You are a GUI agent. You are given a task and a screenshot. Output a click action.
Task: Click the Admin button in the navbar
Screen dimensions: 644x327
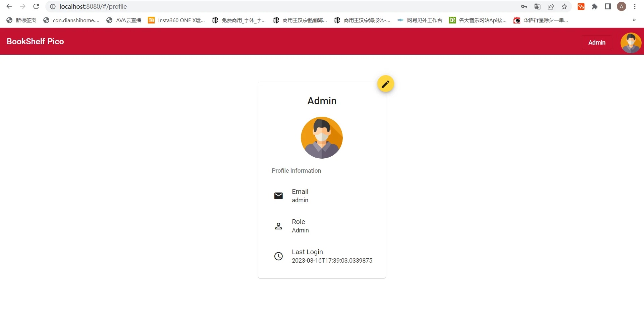tap(597, 43)
